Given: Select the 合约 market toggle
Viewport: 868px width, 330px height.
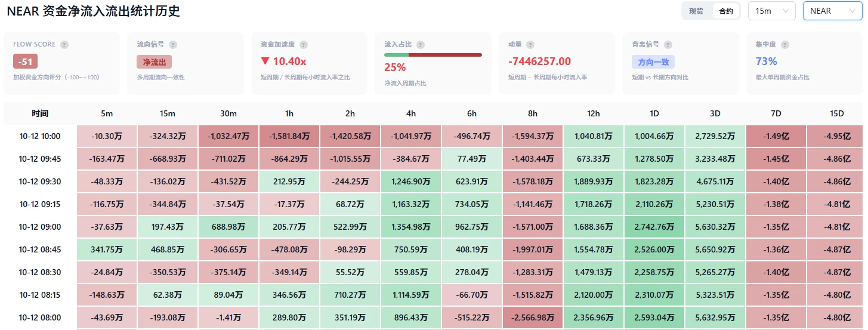Looking at the screenshot, I should pos(726,11).
